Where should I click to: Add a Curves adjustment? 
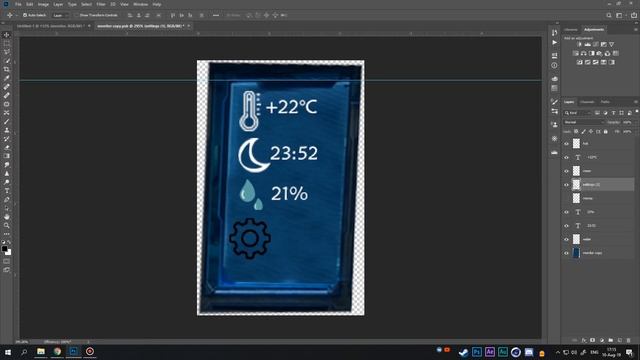coord(596,44)
